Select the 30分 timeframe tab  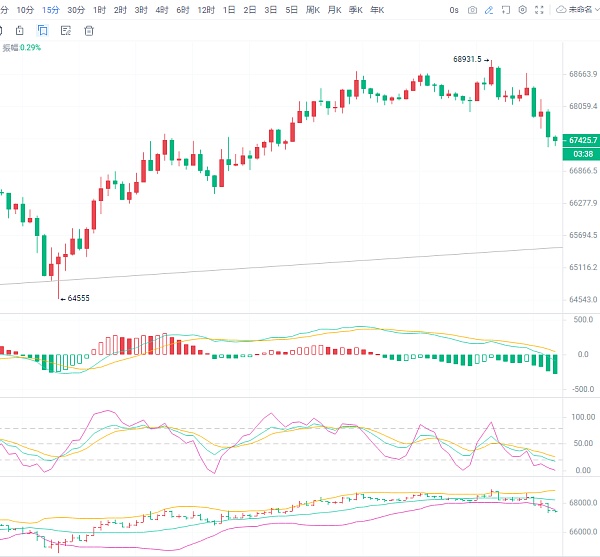(75, 10)
